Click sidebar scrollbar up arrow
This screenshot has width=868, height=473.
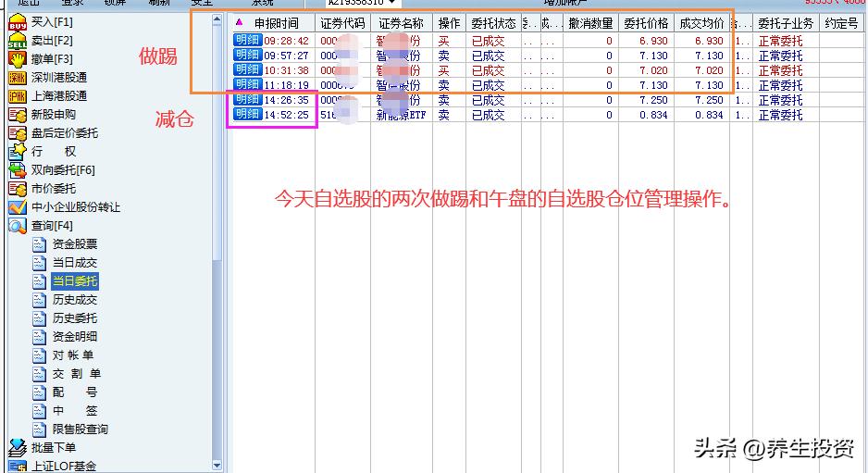coord(217,20)
